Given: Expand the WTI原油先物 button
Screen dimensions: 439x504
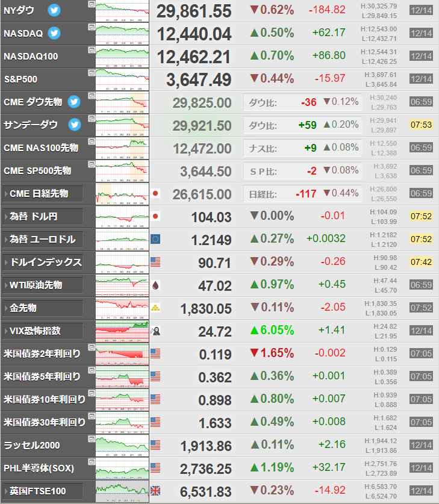Looking at the screenshot, I should tap(42, 285).
